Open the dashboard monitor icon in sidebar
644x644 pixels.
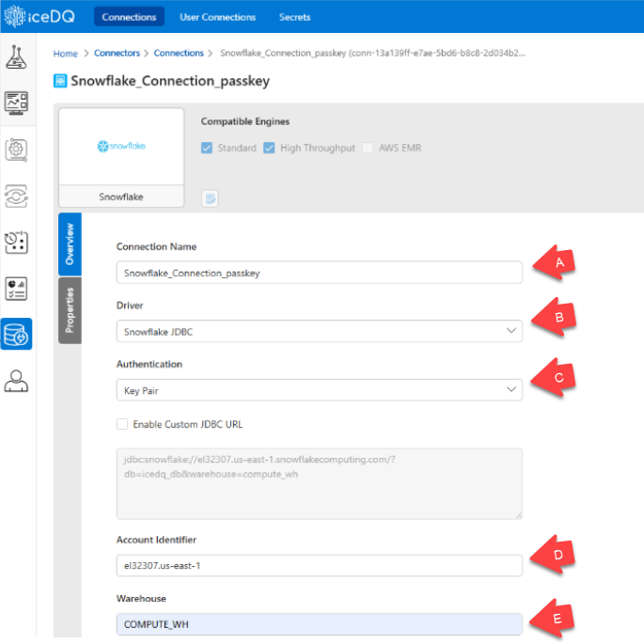(x=17, y=102)
